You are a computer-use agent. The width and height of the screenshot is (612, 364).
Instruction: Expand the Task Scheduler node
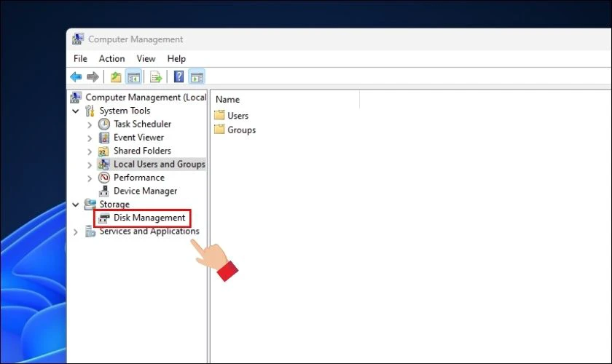coord(90,124)
